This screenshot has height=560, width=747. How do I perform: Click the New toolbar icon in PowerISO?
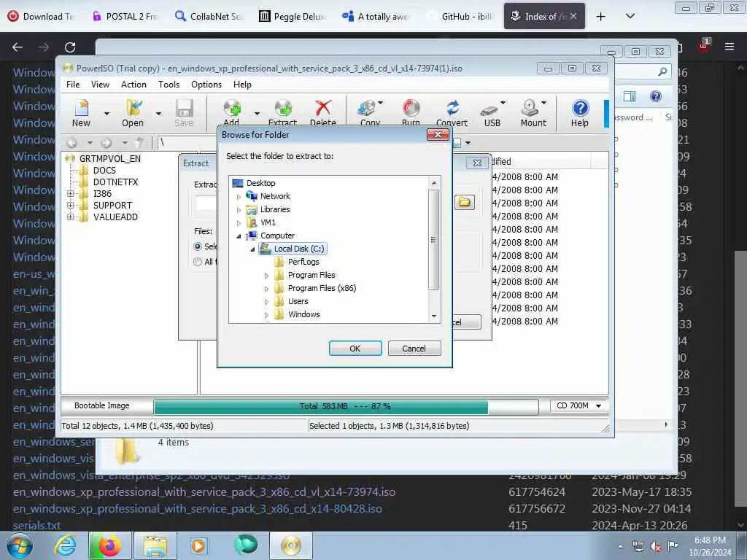click(82, 113)
